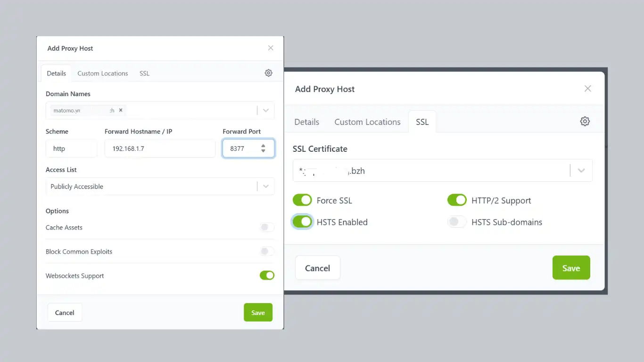This screenshot has height=362, width=644.
Task: Toggle HTTP/2 Support off
Action: coord(457,200)
